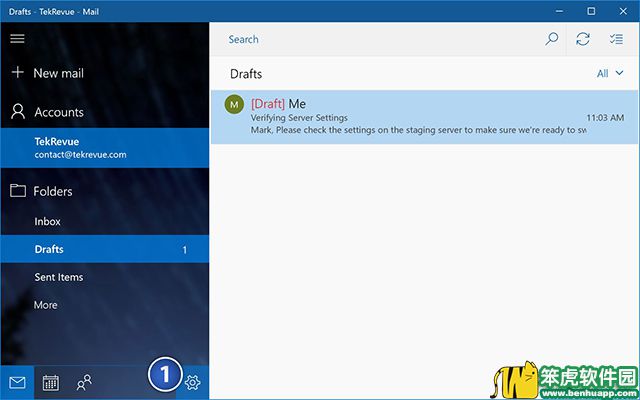
Task: Switch to the Calendar app icon
Action: (x=51, y=382)
